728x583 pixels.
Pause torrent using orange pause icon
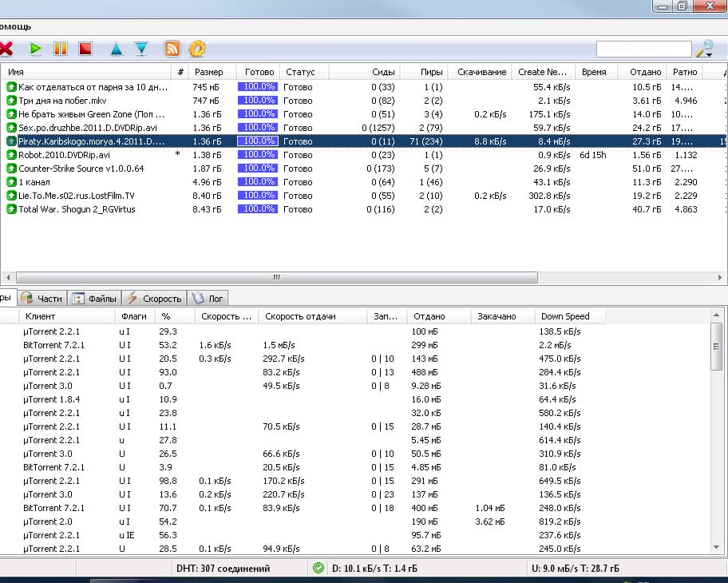point(61,49)
